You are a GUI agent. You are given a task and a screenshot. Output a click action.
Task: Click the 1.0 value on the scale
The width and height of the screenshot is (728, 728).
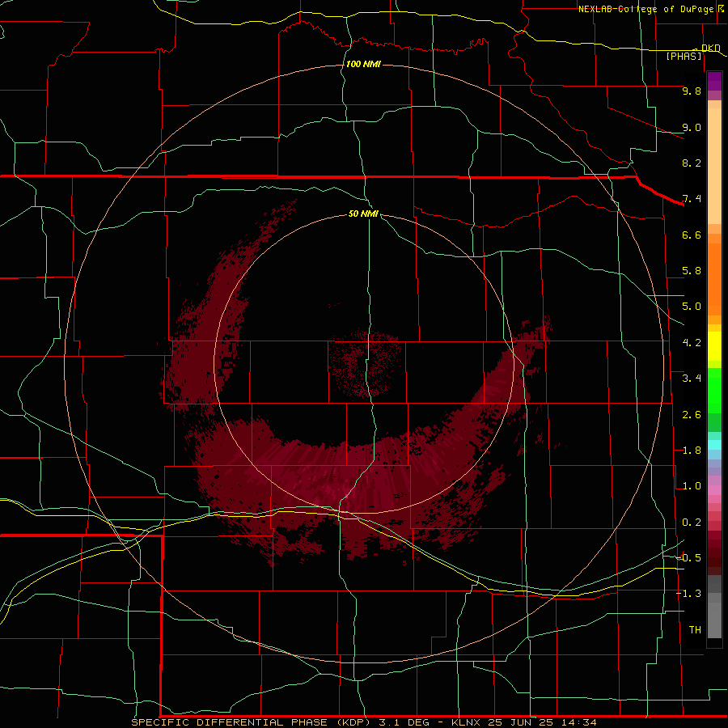click(692, 486)
